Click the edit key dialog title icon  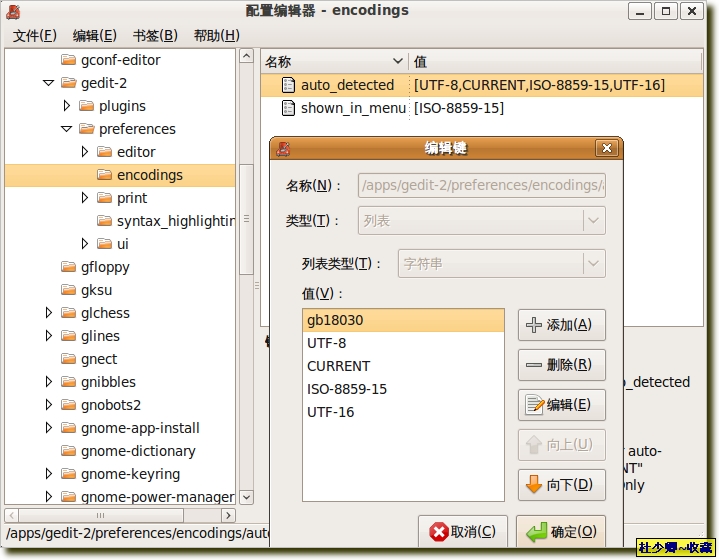(x=283, y=148)
